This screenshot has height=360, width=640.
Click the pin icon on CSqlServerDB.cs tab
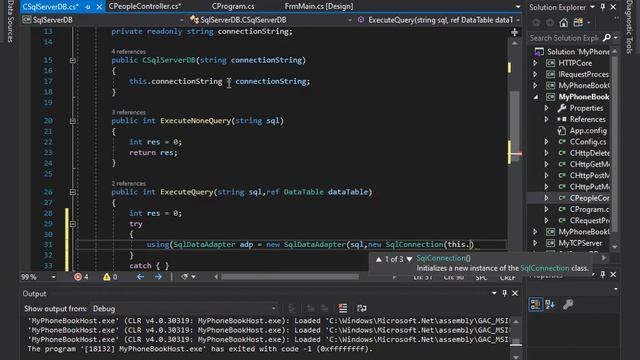(87, 7)
